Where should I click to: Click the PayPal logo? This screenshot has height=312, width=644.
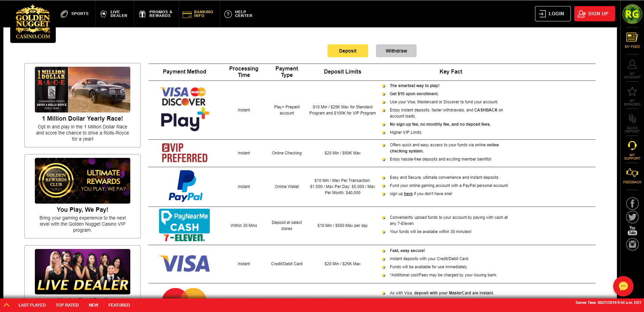pos(185,186)
